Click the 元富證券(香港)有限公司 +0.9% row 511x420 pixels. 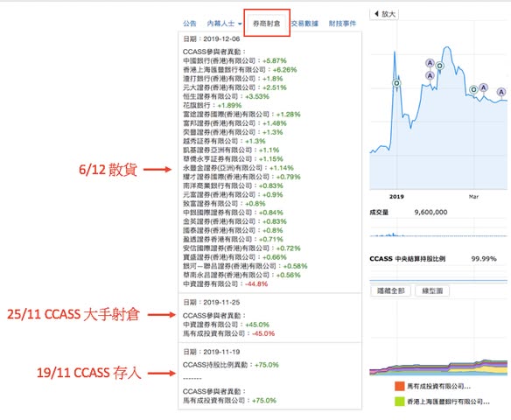pyautogui.click(x=233, y=194)
